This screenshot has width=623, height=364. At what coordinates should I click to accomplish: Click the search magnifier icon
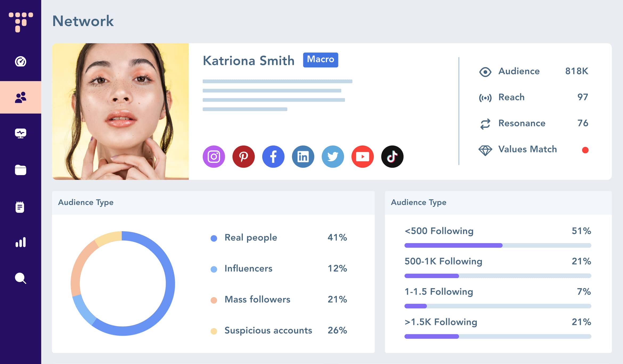(x=21, y=278)
